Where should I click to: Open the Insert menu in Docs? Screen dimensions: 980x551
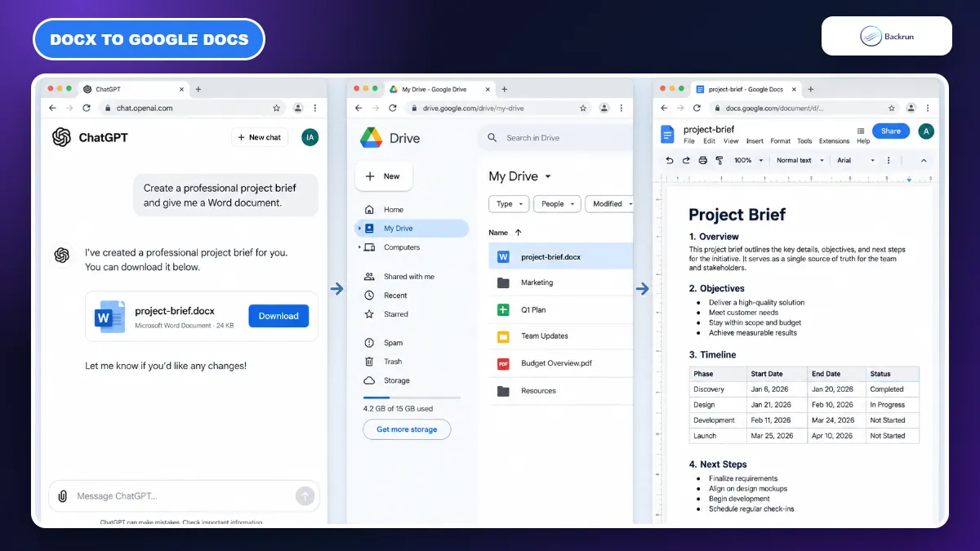coord(755,141)
